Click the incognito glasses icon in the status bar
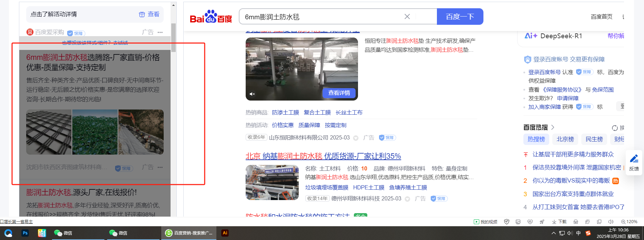Viewport: 644px width, 240px height. [576, 222]
